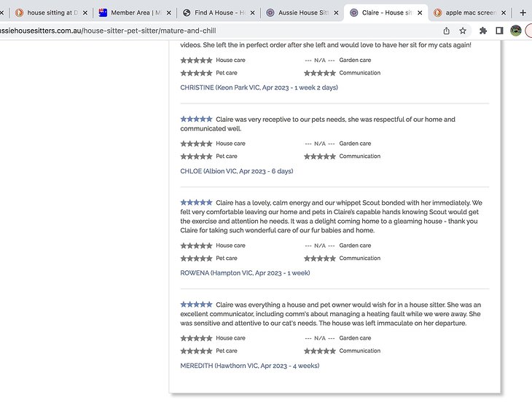The height and width of the screenshot is (408, 532).
Task: Click Chloe's Communication star rating
Action: 320,157
